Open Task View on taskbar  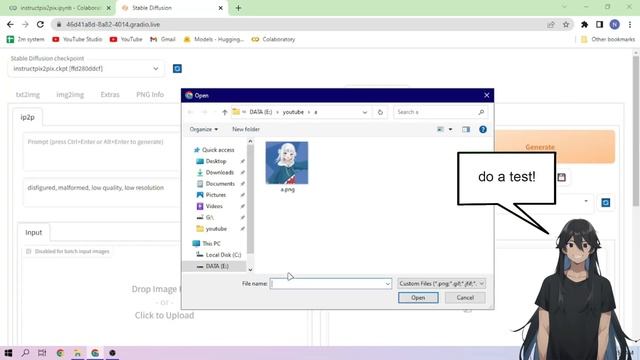pyautogui.click(x=42, y=353)
